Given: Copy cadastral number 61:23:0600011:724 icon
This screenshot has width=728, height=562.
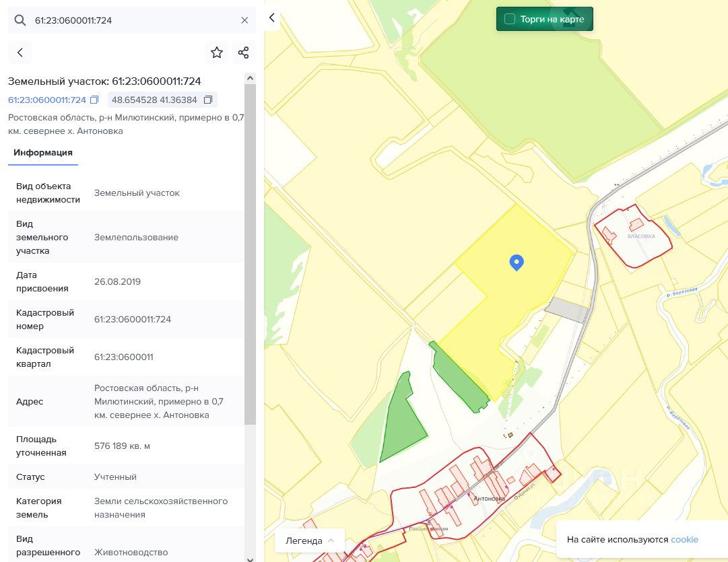Looking at the screenshot, I should point(94,100).
